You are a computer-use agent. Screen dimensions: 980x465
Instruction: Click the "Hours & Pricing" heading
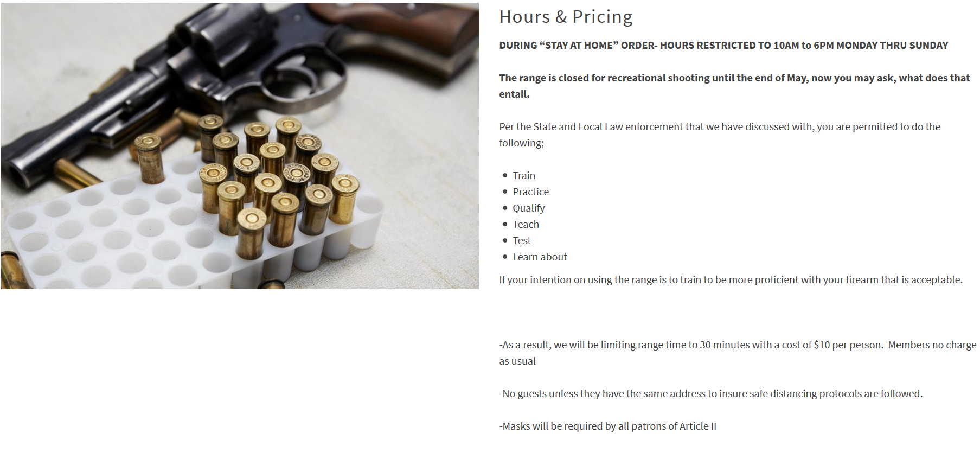[x=566, y=17]
